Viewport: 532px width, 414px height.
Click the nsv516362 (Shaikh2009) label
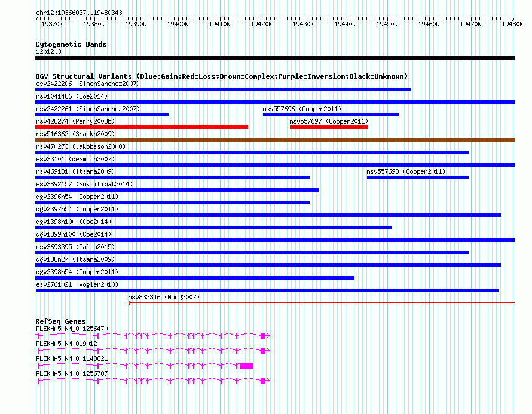(75, 134)
